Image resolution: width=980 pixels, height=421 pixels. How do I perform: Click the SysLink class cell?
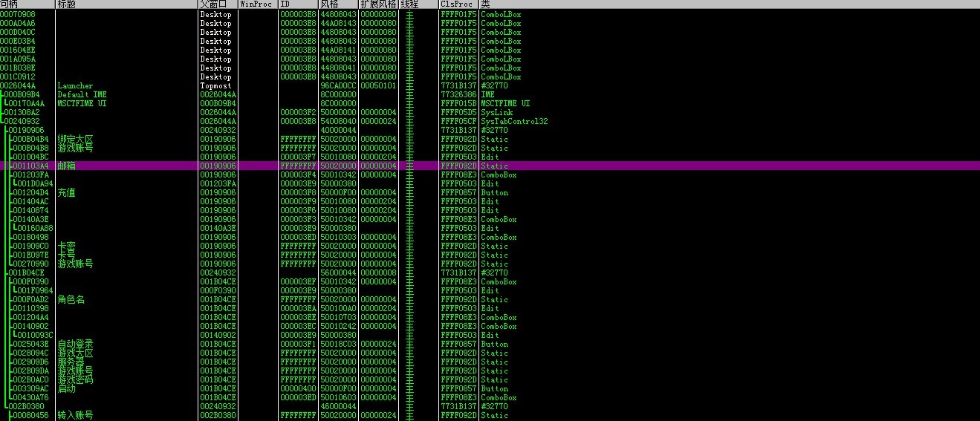point(496,113)
